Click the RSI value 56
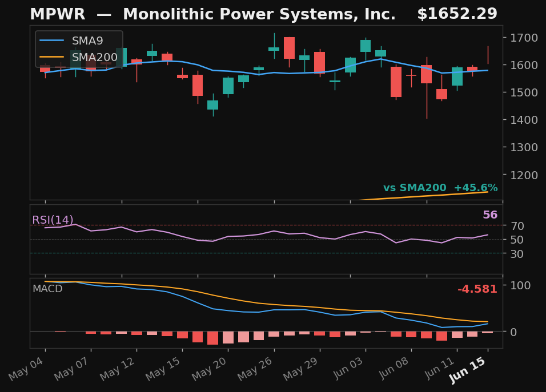 pos(490,215)
